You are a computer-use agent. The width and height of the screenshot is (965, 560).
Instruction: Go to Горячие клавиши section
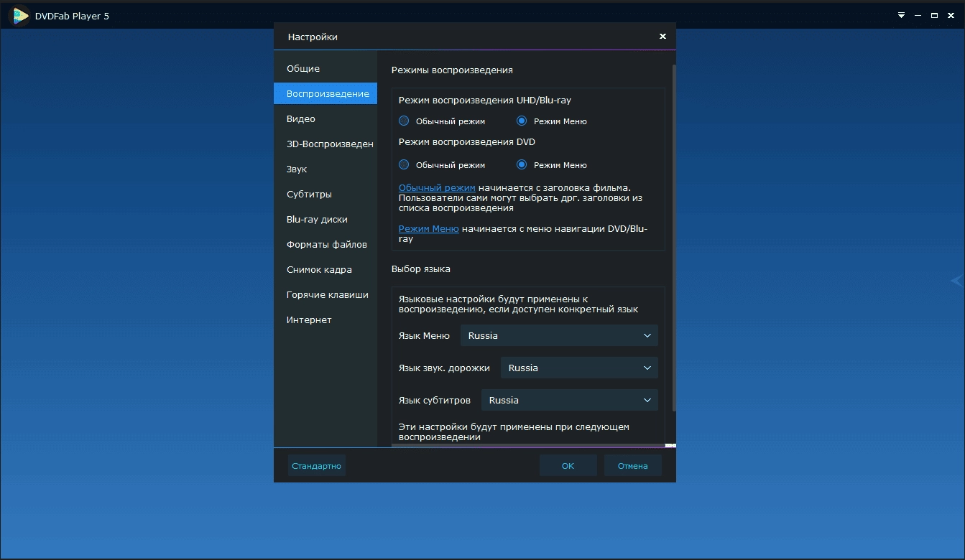click(325, 294)
